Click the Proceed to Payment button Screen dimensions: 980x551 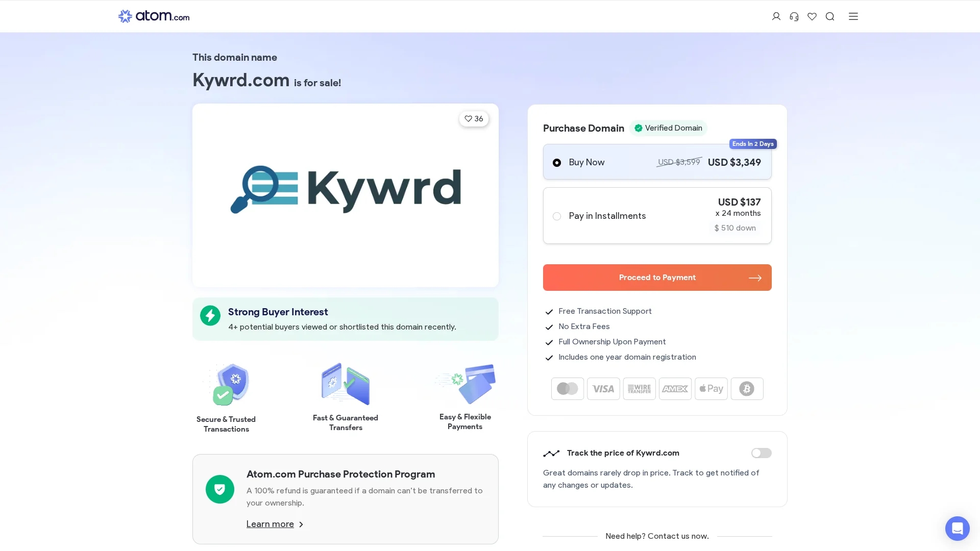657,278
